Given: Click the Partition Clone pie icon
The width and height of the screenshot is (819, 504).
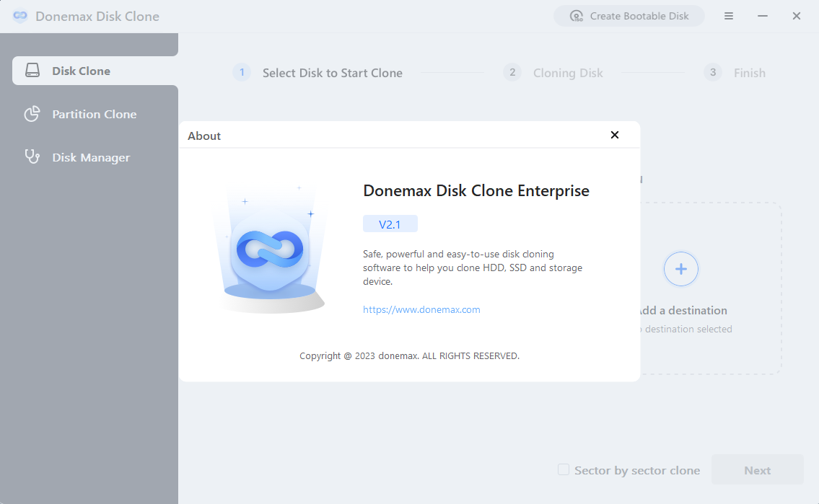Looking at the screenshot, I should click(32, 114).
